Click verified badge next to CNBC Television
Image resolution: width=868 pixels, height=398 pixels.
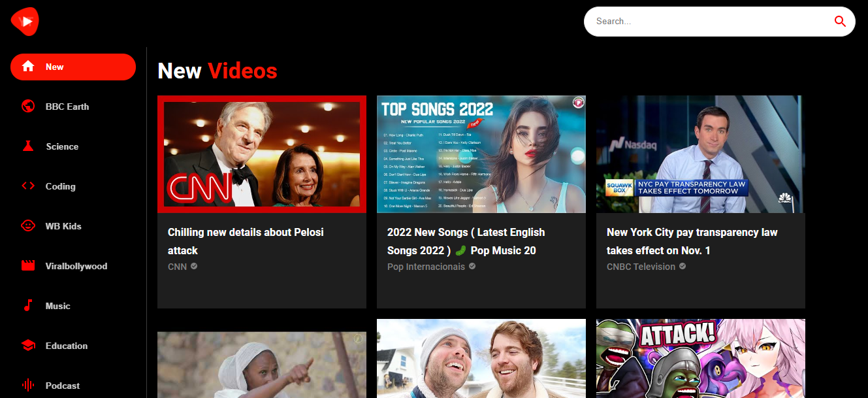[x=683, y=267]
